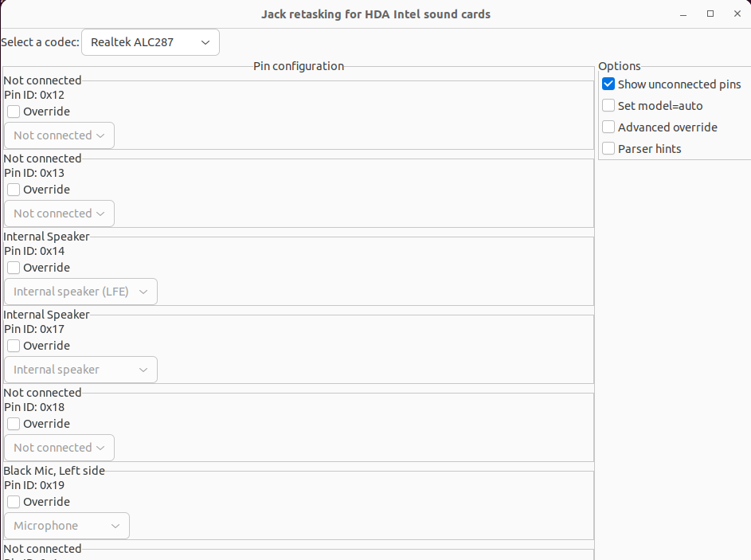This screenshot has width=751, height=560.
Task: Turn on Advanced override option
Action: (608, 127)
